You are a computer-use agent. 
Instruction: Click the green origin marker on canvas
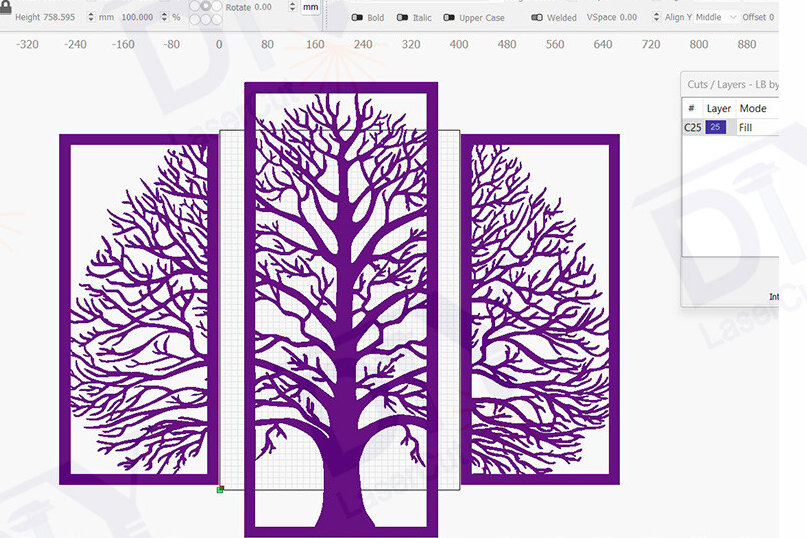click(x=220, y=489)
